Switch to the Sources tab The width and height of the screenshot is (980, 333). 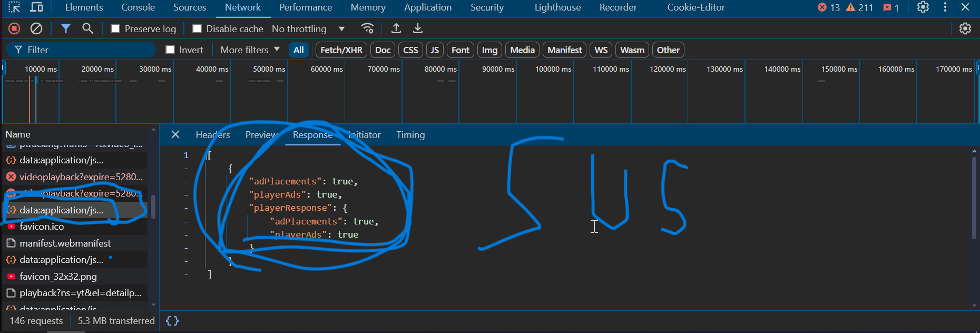coord(190,7)
